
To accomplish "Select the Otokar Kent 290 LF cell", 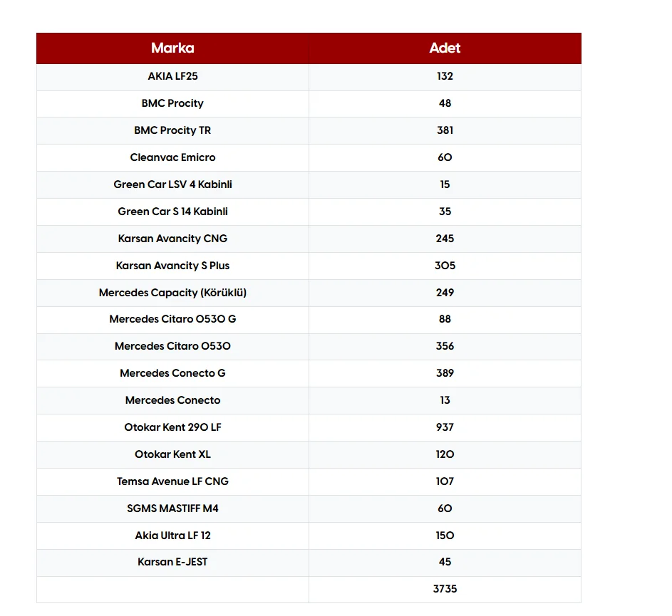I will point(172,427).
